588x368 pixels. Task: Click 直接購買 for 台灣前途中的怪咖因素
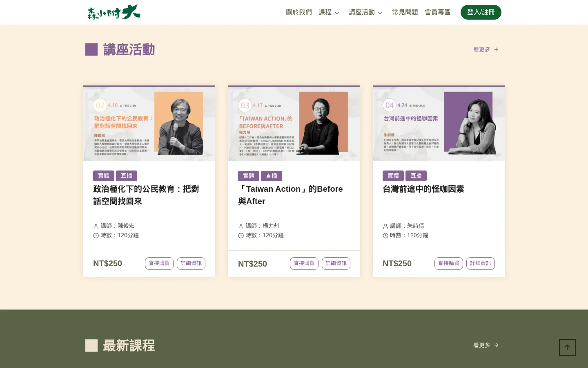click(449, 263)
